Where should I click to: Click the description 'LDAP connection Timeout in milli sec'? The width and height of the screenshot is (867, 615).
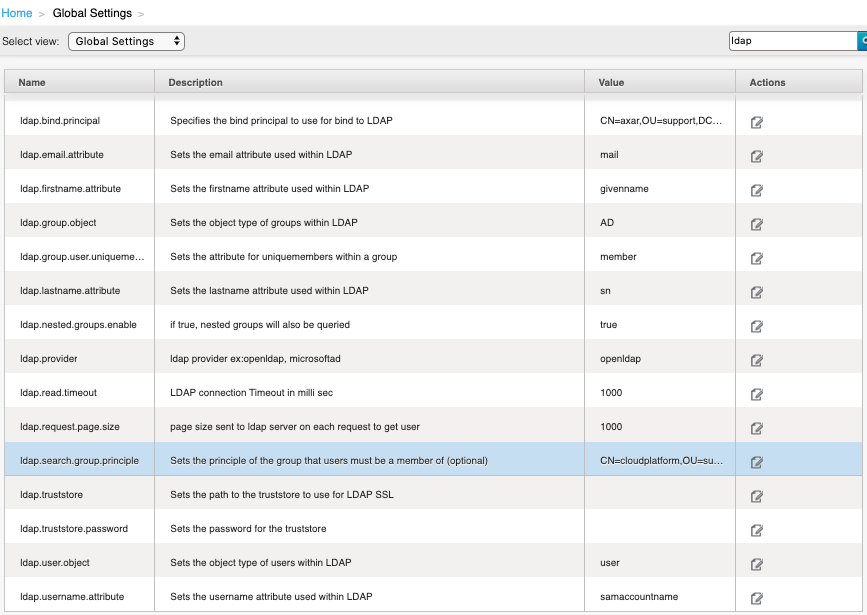pyautogui.click(x=252, y=393)
